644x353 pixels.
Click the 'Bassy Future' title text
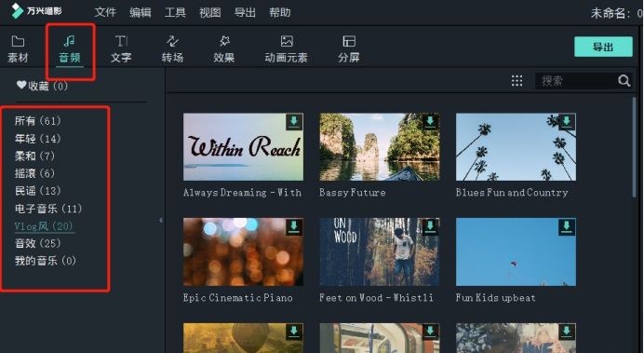click(x=353, y=193)
